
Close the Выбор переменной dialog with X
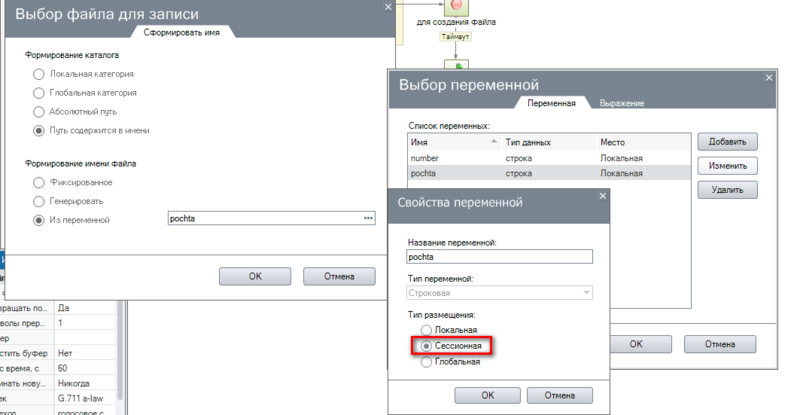(x=768, y=76)
